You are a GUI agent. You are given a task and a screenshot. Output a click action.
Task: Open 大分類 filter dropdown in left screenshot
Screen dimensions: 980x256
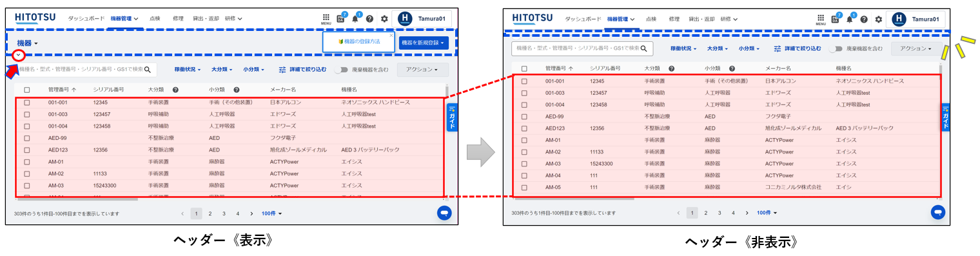click(222, 69)
